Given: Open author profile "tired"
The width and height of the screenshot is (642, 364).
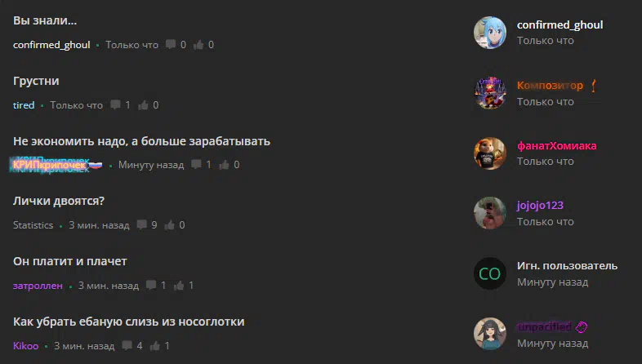Looking at the screenshot, I should coord(24,105).
